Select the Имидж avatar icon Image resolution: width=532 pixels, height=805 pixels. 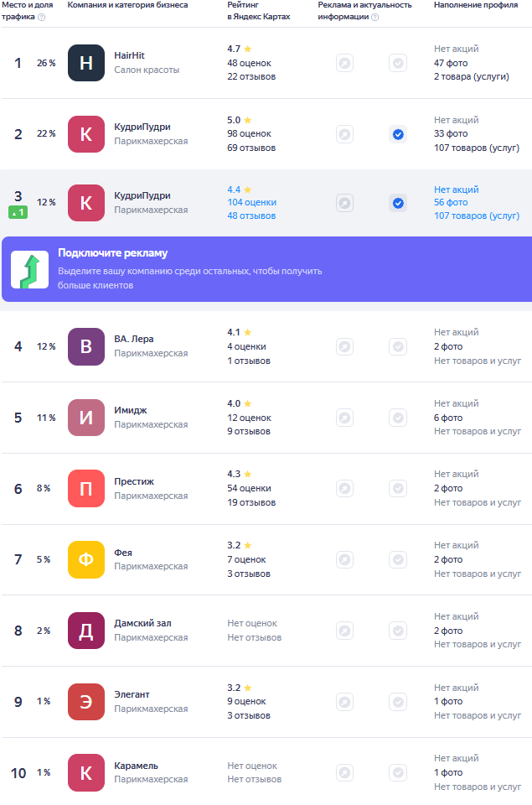[x=86, y=418]
